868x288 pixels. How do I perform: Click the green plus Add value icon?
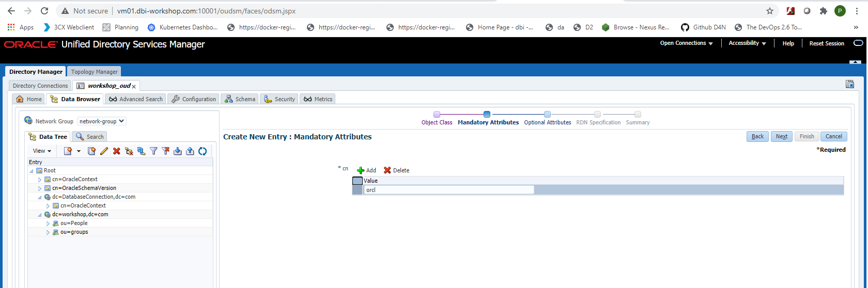361,170
